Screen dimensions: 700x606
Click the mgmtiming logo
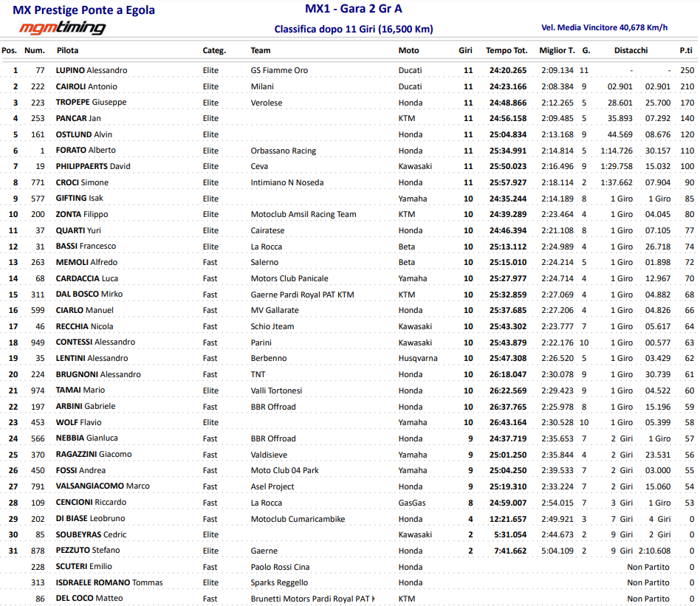tap(62, 27)
